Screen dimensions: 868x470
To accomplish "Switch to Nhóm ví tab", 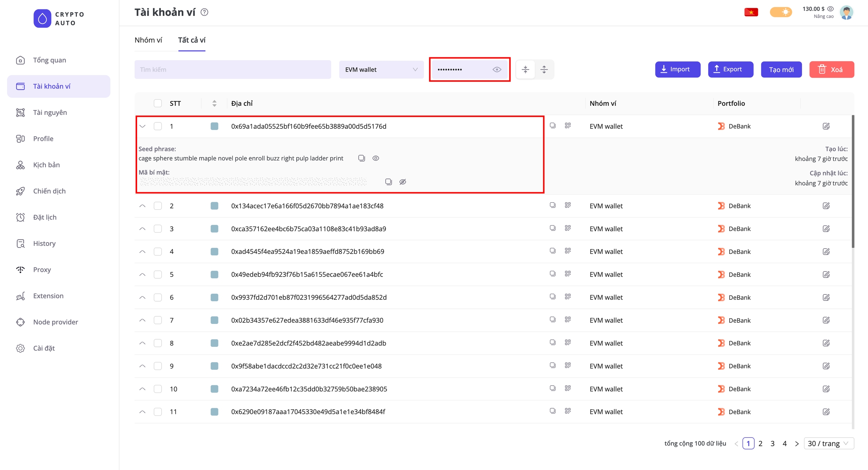I will [148, 40].
